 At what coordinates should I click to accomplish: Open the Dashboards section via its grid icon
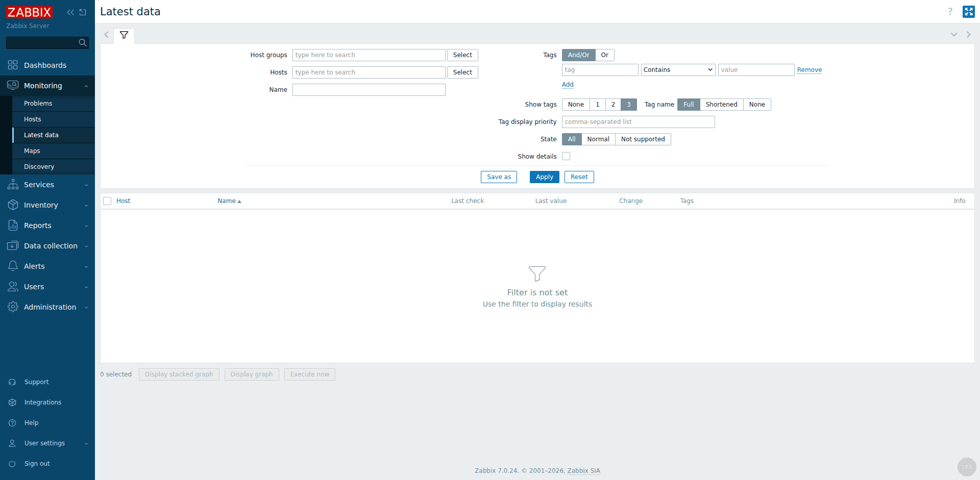point(13,65)
